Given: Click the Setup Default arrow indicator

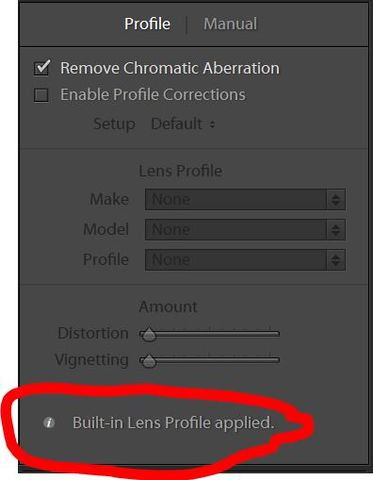Looking at the screenshot, I should tap(212, 125).
